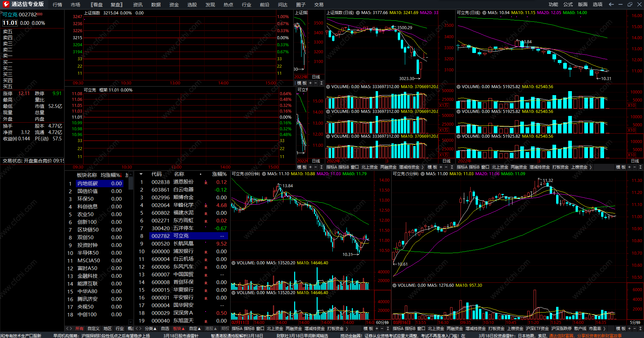
Task: Toggle 指标B in 可立克 daily chart toolbar
Action: click(x=474, y=167)
